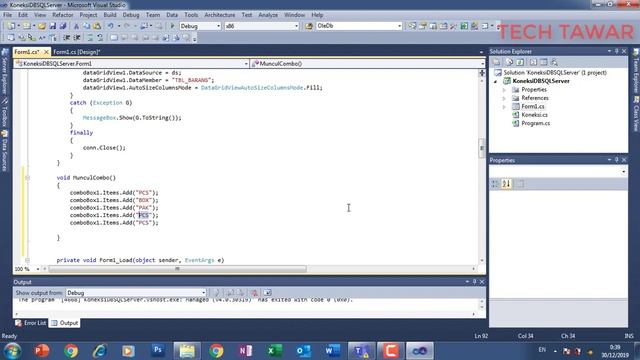Click the Cut scissors icon
This screenshot has height=360, width=640.
coord(76,26)
